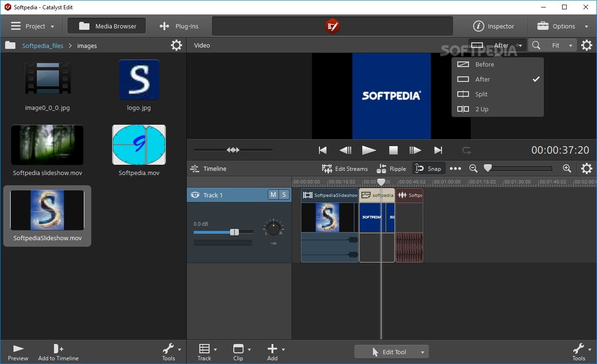This screenshot has height=364, width=597.
Task: Play the video
Action: pos(369,150)
